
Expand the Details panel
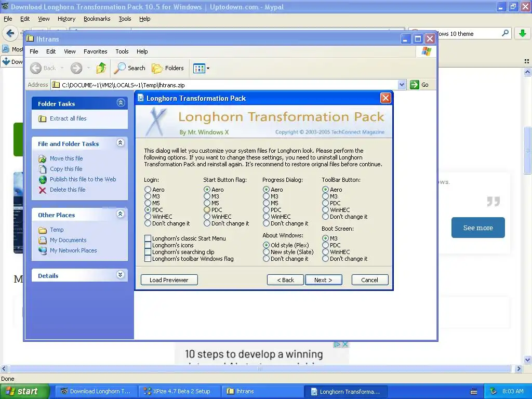pyautogui.click(x=121, y=274)
